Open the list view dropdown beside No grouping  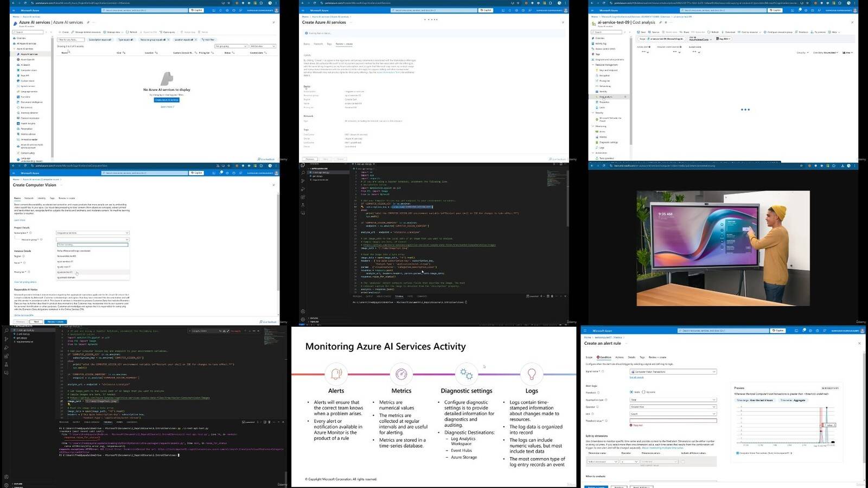(x=263, y=46)
